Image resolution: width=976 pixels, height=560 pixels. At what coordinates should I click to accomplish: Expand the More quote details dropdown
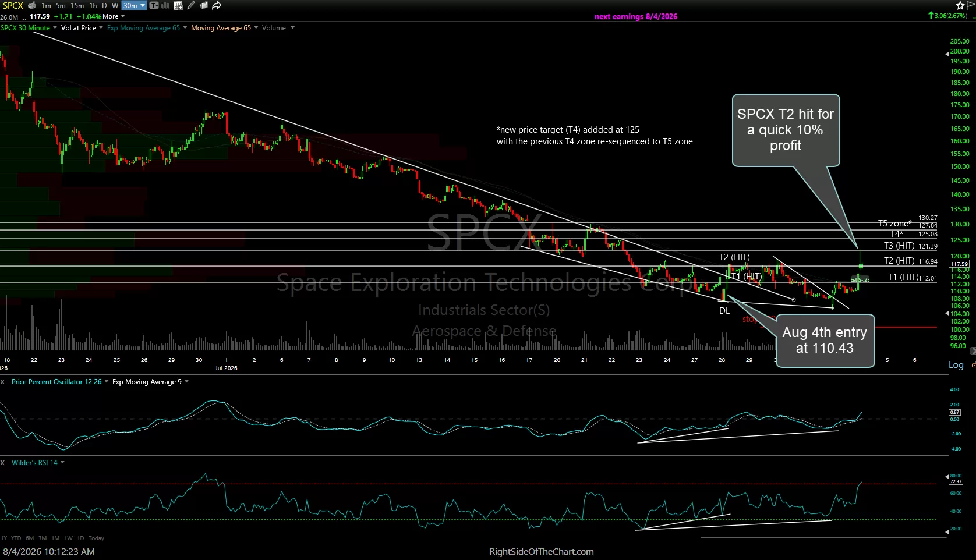pos(114,16)
